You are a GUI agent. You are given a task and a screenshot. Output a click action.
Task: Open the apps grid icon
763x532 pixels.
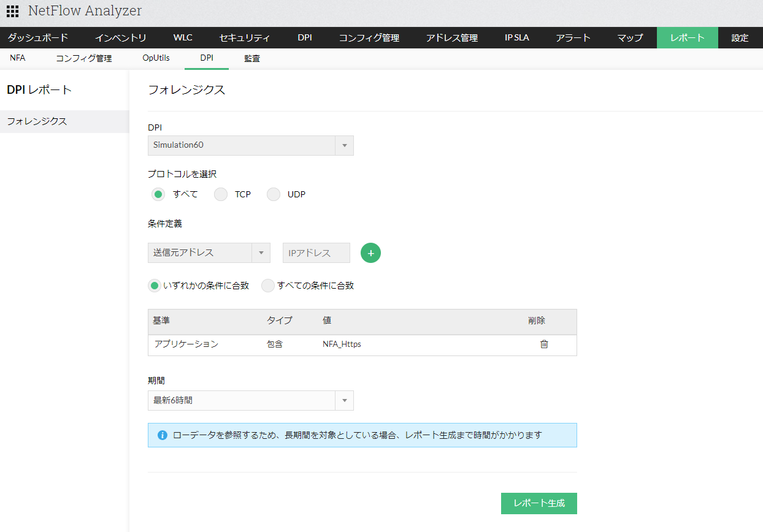(x=12, y=11)
